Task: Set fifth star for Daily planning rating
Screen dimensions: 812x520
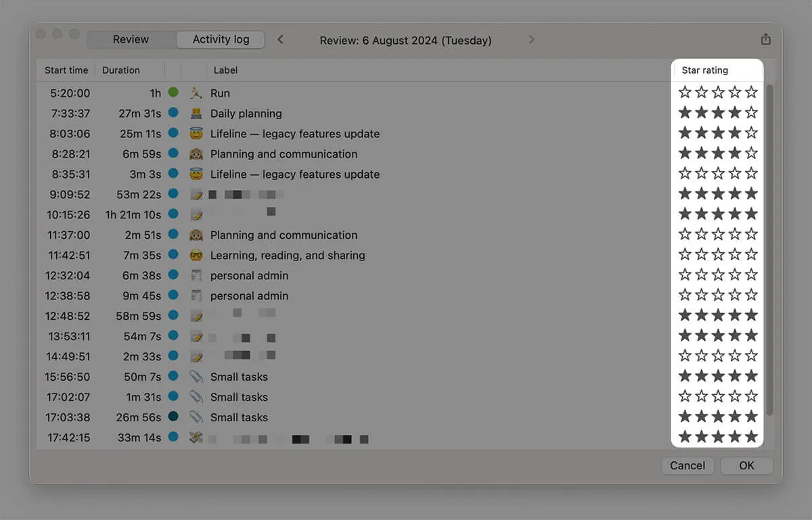Action: (751, 112)
